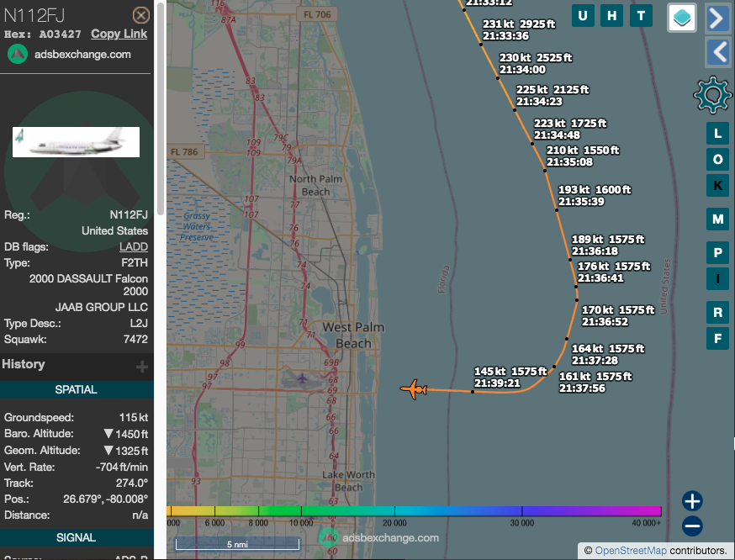Expand the History section plus icon

click(142, 367)
